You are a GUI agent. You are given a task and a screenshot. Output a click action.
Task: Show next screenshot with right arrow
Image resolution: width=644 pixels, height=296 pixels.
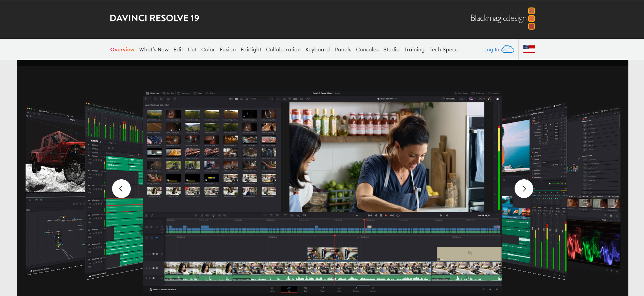[524, 188]
